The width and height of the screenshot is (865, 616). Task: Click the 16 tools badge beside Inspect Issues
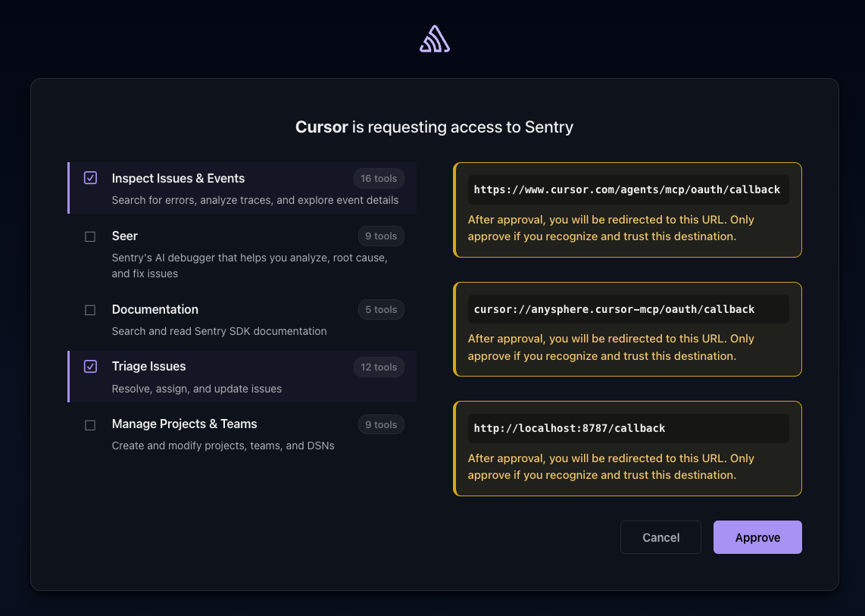(379, 178)
